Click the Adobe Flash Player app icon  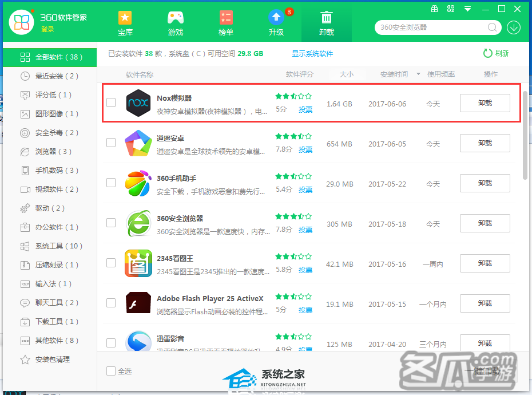(x=138, y=303)
